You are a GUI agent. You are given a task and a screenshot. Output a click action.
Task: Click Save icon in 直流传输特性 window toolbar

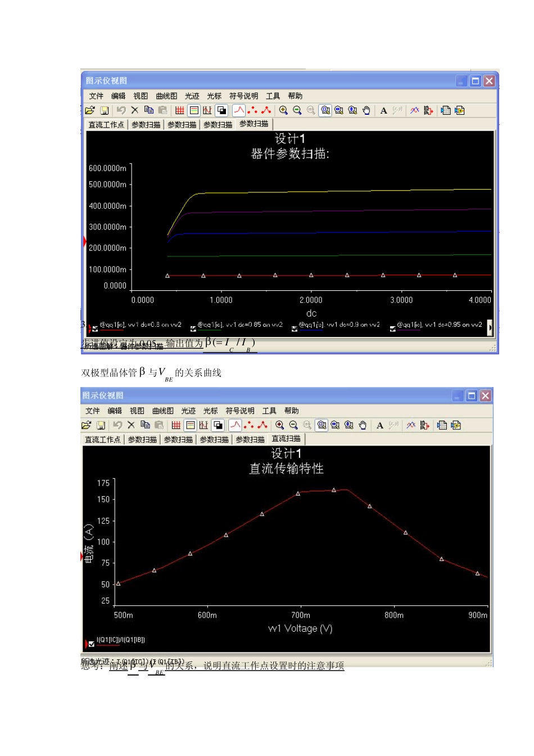101,425
